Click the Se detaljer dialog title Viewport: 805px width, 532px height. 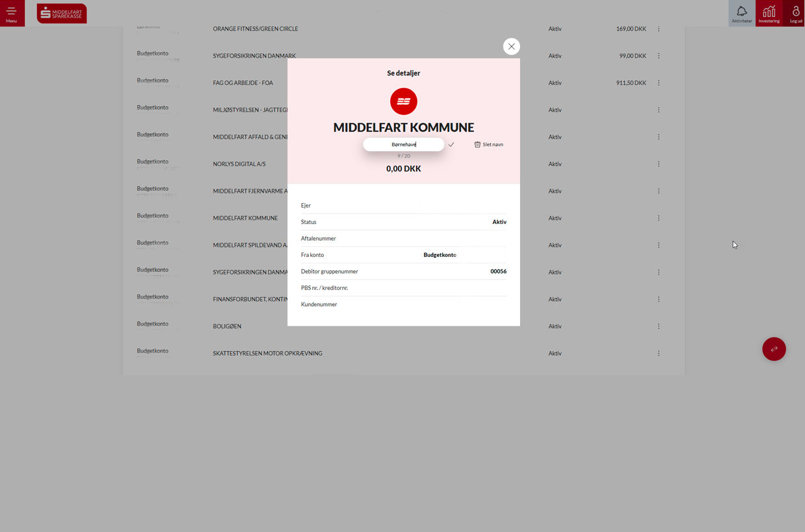tap(404, 73)
